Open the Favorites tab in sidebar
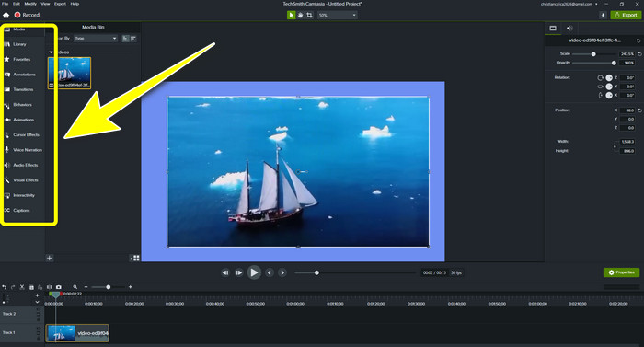This screenshot has width=644, height=347. [23, 59]
